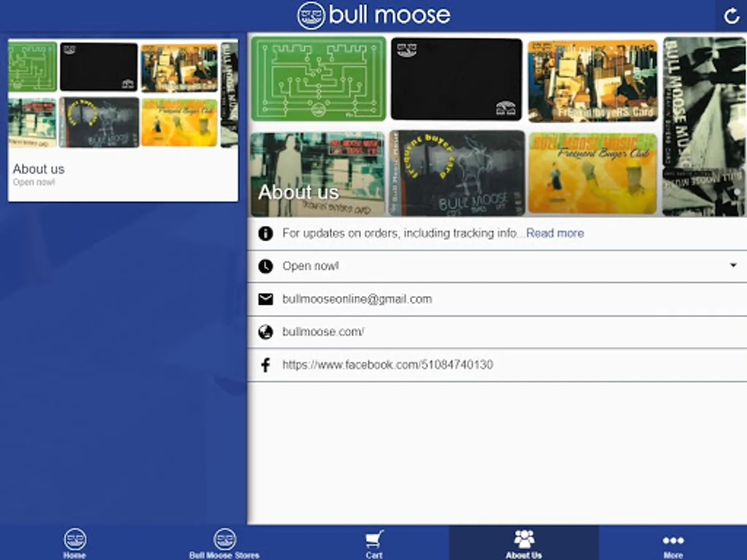Select the About us card in left panel

(123, 120)
